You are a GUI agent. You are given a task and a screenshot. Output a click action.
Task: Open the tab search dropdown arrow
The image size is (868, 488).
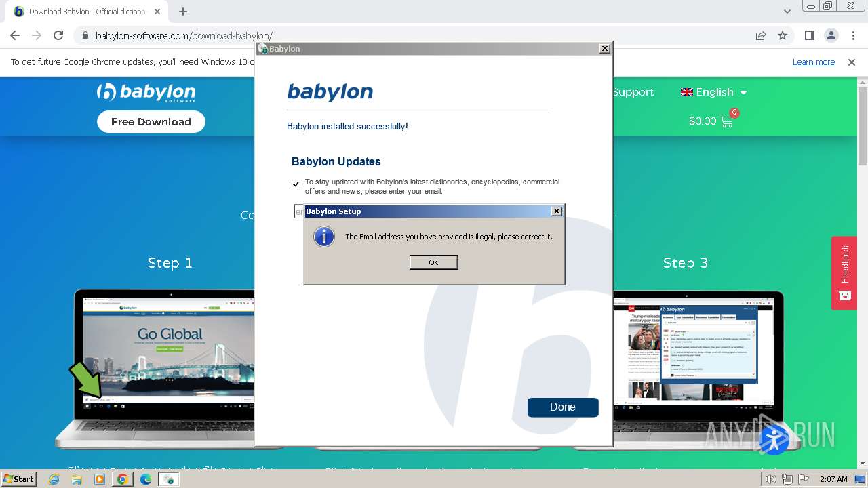point(787,12)
